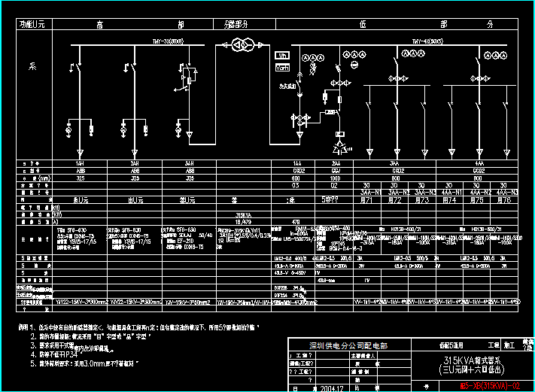Viewport: 535px width, 392px height.
Task: Click the YJV22-15KV cable spec under 1AH
Action: coord(82,302)
